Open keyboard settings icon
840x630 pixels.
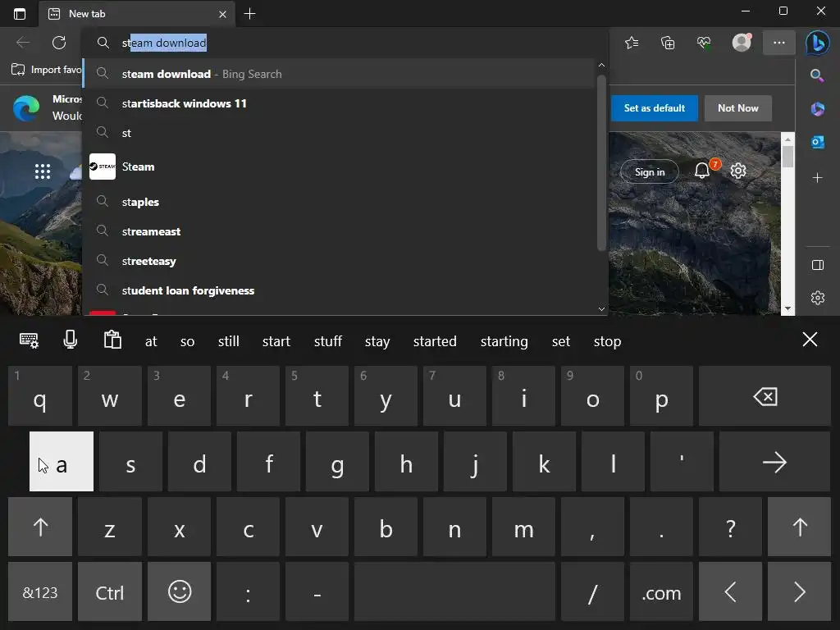point(29,340)
